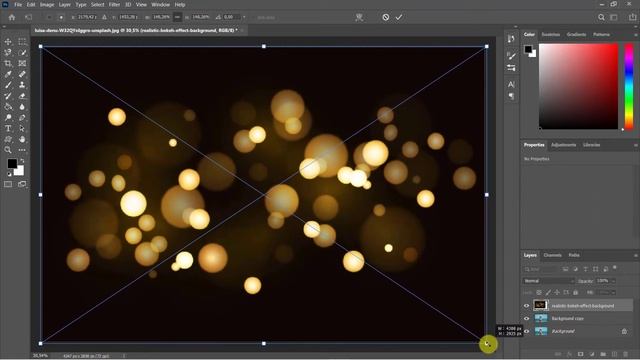
Task: Select the Paint Bucket tool
Action: (x=8, y=107)
